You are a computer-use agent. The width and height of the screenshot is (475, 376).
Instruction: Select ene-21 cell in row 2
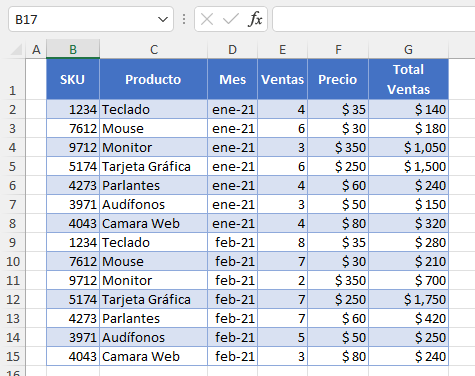(x=232, y=109)
